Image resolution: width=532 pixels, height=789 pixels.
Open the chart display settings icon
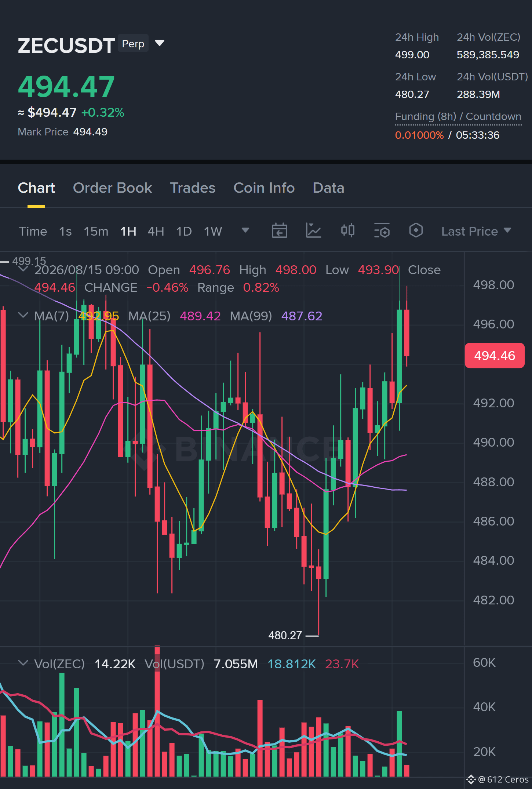[382, 230]
